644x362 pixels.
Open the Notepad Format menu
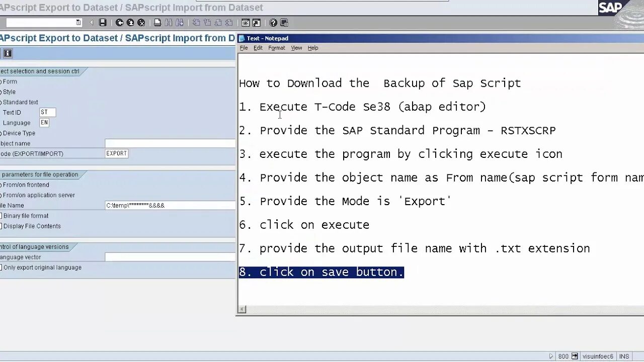(x=276, y=48)
